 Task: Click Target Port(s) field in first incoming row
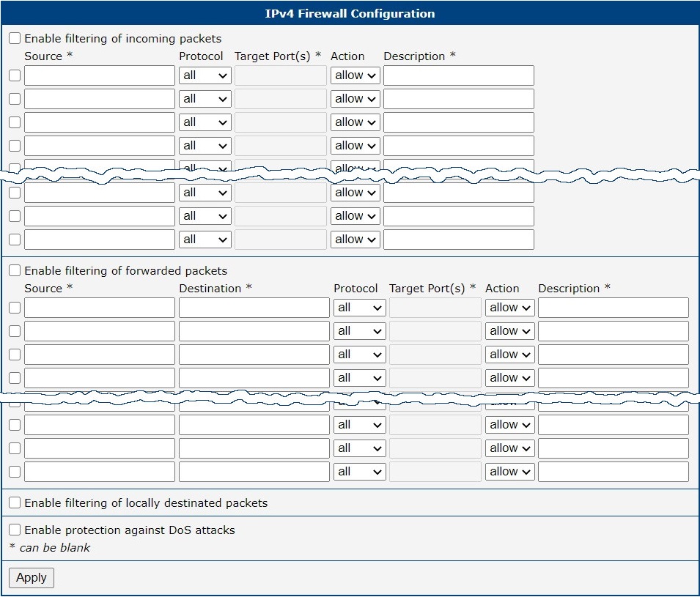click(x=281, y=75)
